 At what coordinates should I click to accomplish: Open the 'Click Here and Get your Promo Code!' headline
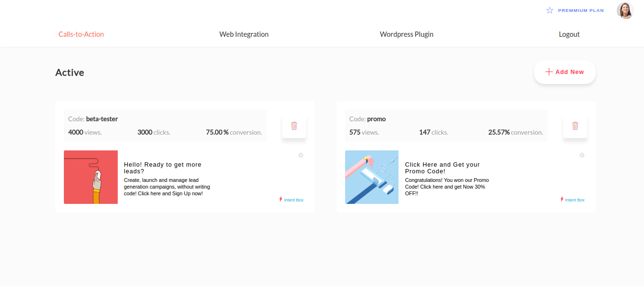click(442, 168)
